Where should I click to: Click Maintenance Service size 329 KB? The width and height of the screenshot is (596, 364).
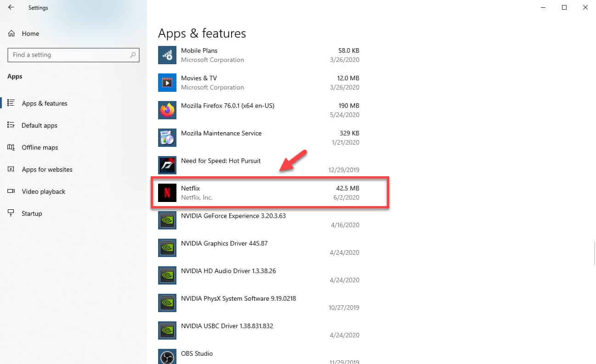pos(350,133)
